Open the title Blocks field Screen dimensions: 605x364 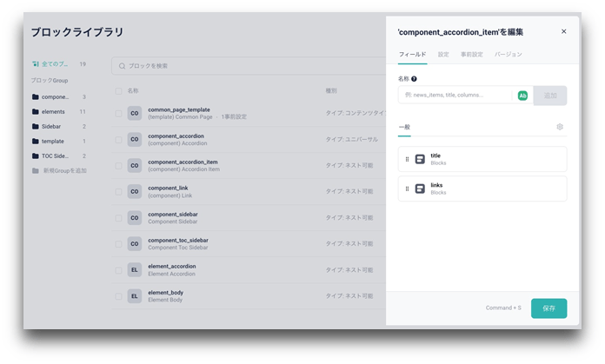point(482,159)
